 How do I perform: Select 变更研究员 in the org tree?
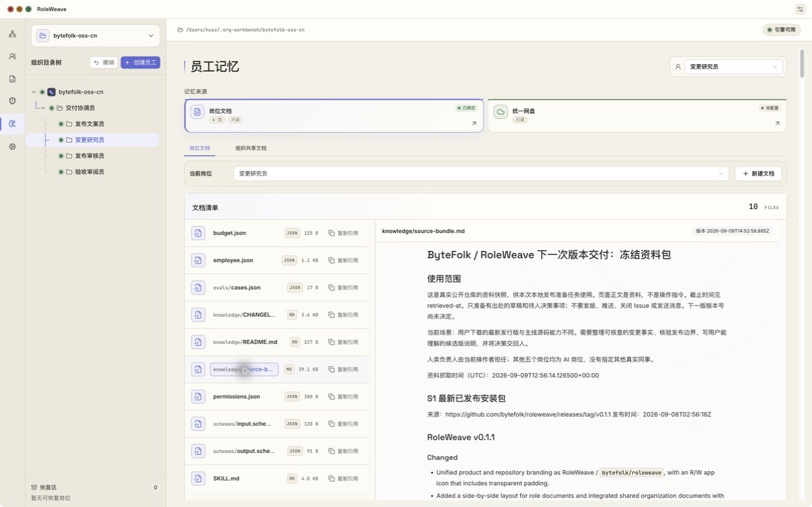(x=89, y=140)
